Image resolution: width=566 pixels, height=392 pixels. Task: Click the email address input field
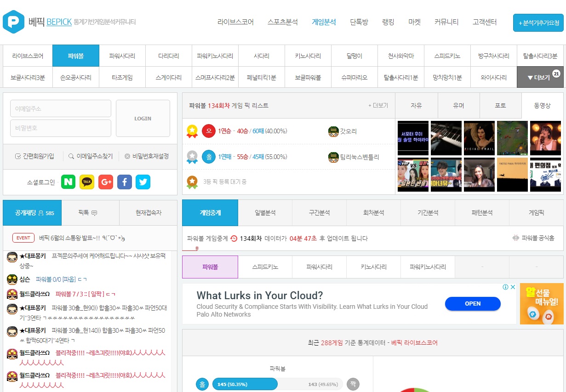click(x=60, y=108)
